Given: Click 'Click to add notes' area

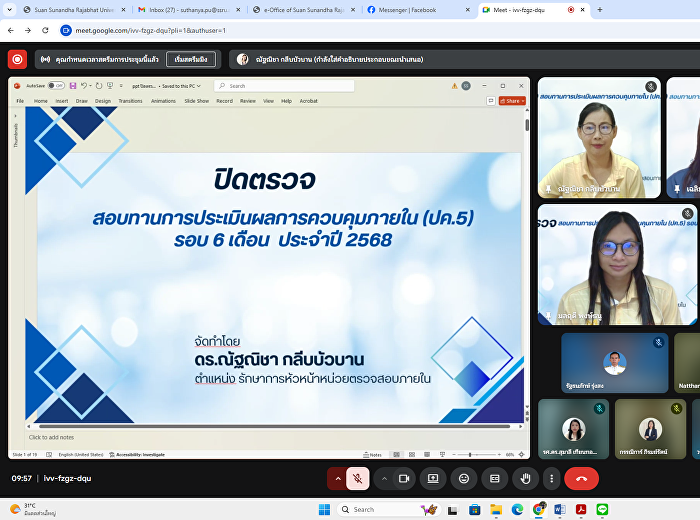Looking at the screenshot, I should coord(51,437).
